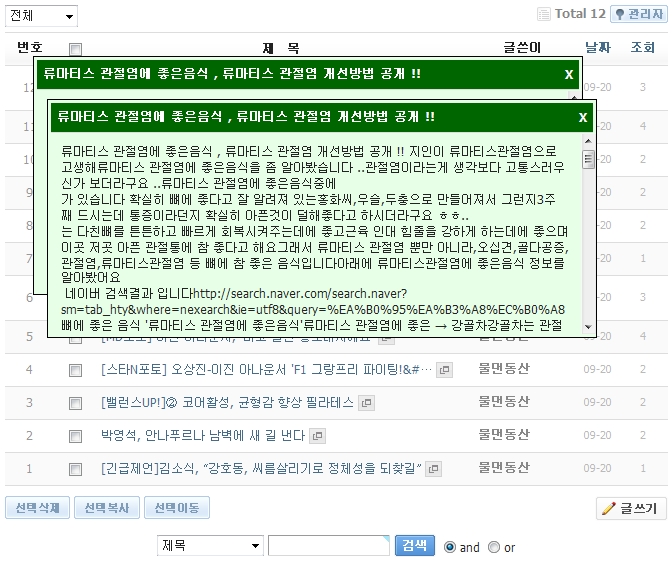This screenshot has width=672, height=563.
Task: Open new-window icon beside 밸런스UP post
Action: pyautogui.click(x=366, y=403)
